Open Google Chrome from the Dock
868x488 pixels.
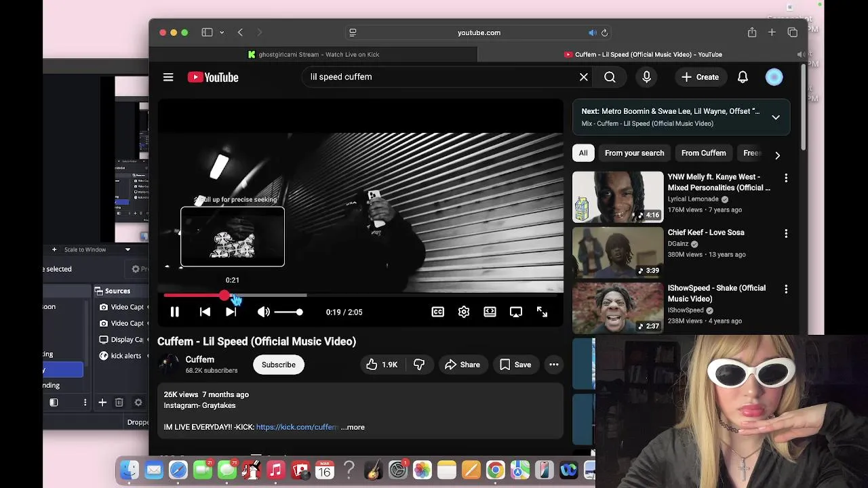(495, 470)
